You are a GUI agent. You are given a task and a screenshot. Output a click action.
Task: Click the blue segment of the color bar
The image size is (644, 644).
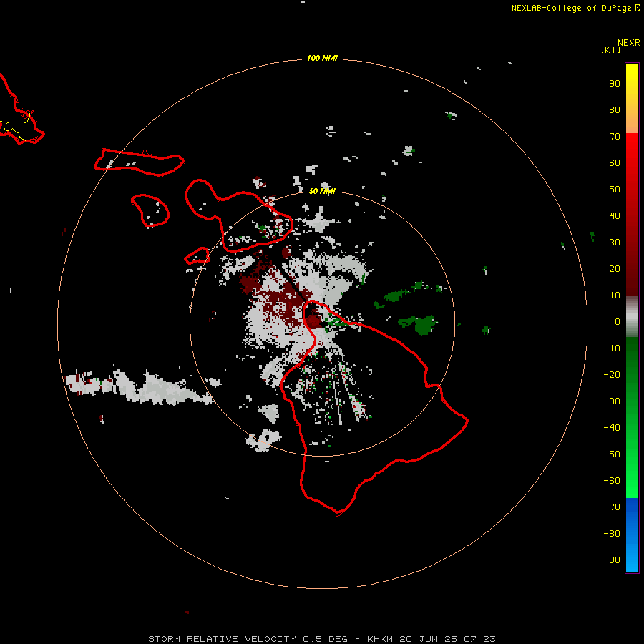632,535
